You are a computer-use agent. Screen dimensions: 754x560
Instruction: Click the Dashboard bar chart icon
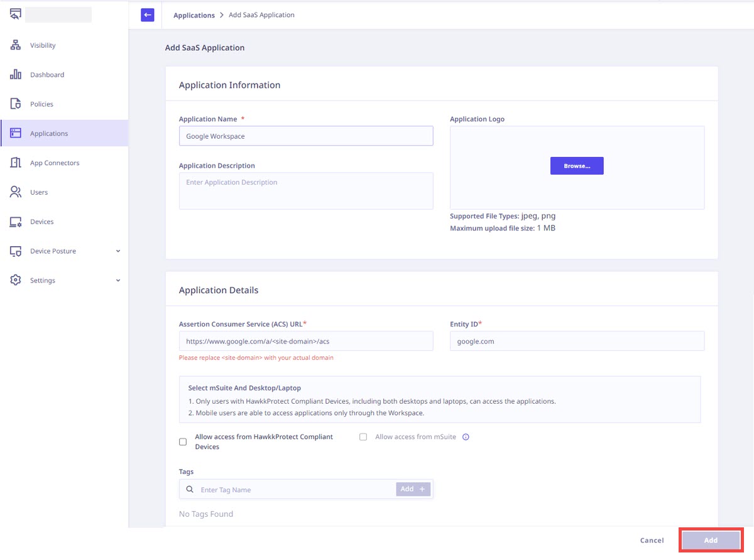16,75
